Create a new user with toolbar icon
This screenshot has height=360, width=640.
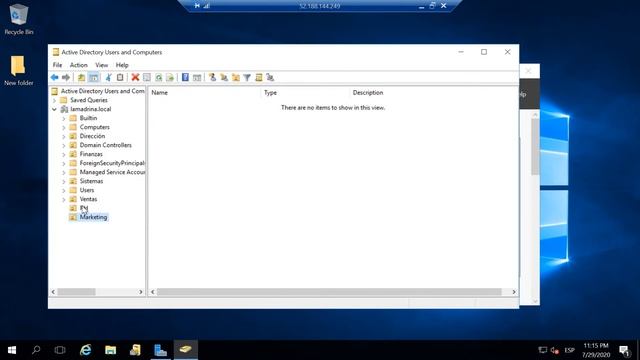(212, 77)
